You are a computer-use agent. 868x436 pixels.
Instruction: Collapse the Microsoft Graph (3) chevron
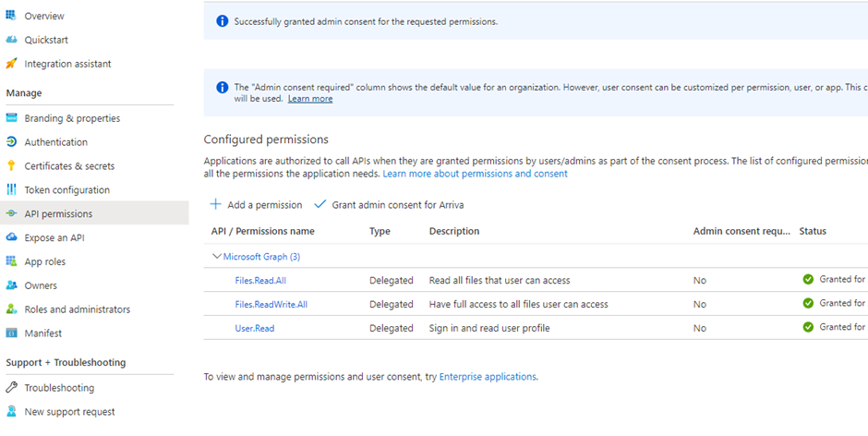216,257
